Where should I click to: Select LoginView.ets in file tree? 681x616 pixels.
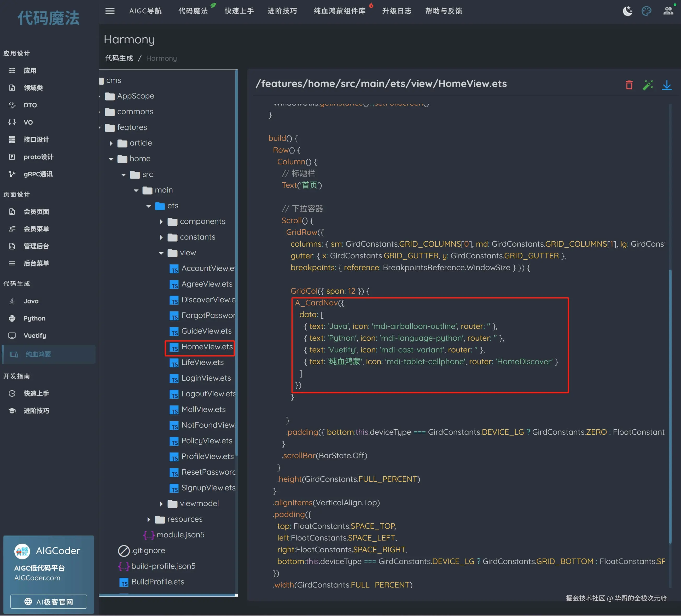point(206,378)
